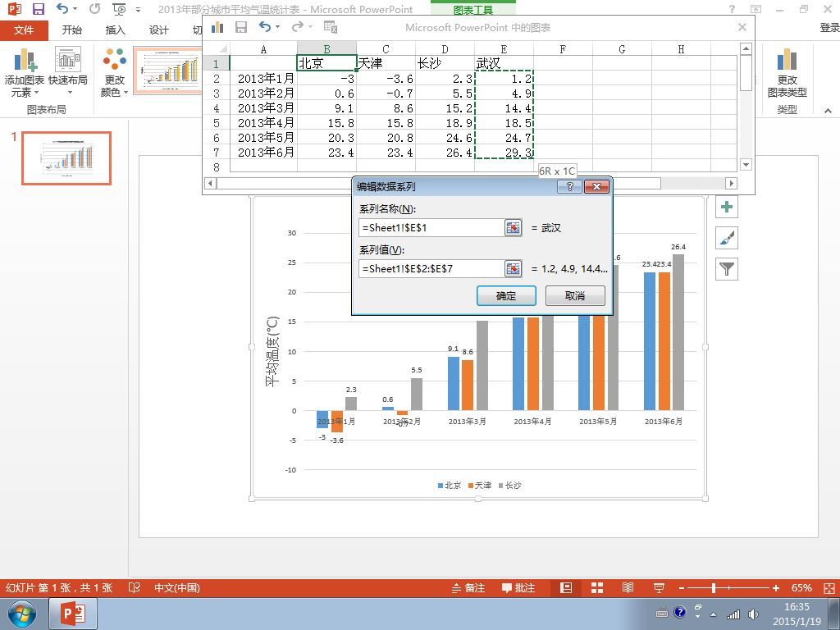Viewport: 840px width, 630px height.
Task: Open the 文件 tab
Action: 24,30
